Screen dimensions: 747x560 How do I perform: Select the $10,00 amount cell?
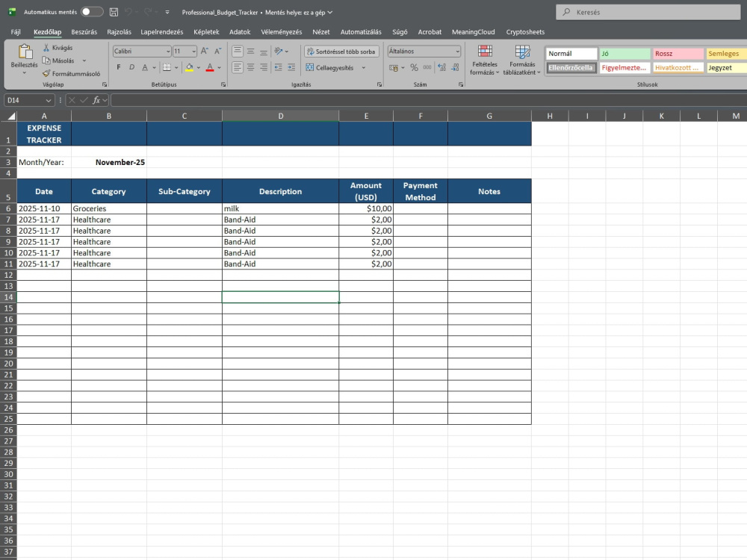click(366, 208)
